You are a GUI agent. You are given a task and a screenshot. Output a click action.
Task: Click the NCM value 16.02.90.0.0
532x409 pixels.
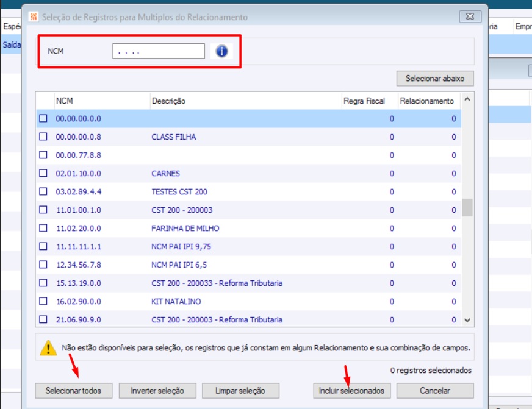point(78,302)
